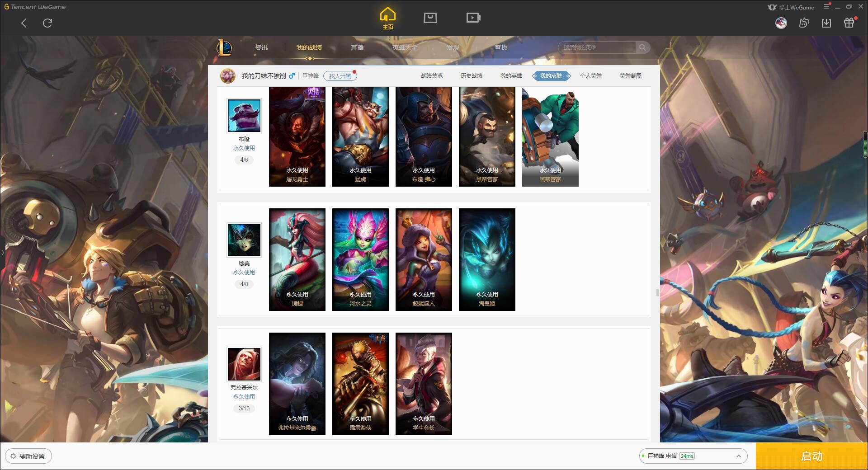Open the 直播 tab

(x=357, y=47)
